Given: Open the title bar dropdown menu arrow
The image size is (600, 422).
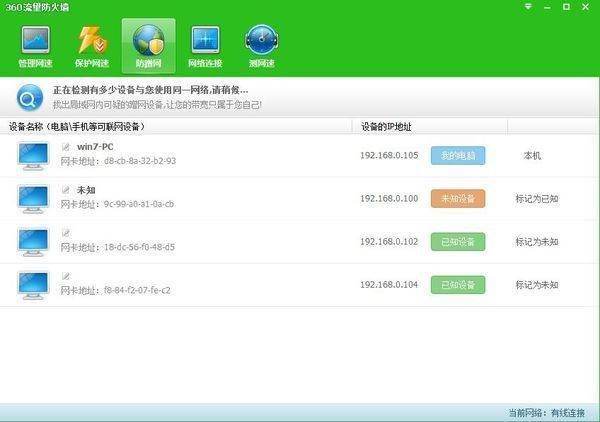Looking at the screenshot, I should [528, 7].
